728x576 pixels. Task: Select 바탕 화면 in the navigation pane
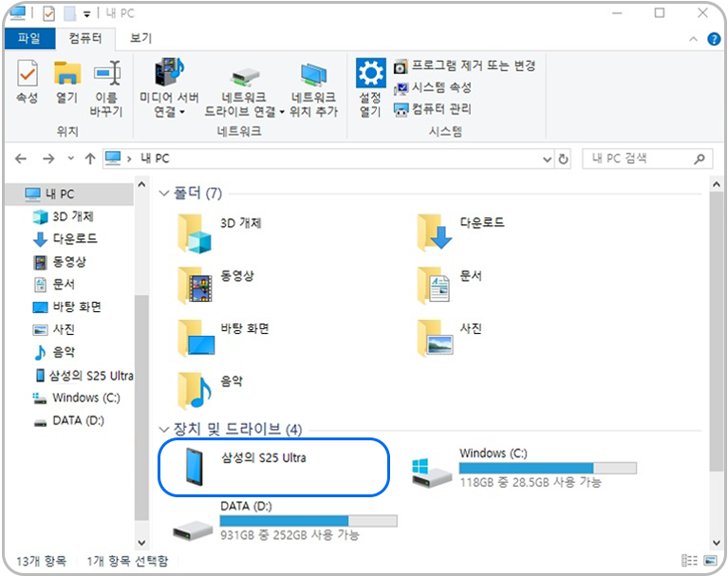pos(67,307)
